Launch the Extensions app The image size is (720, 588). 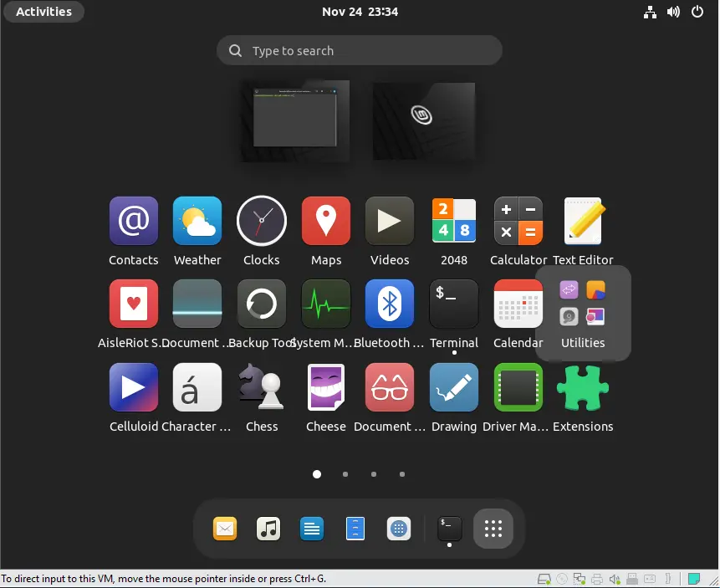583,387
